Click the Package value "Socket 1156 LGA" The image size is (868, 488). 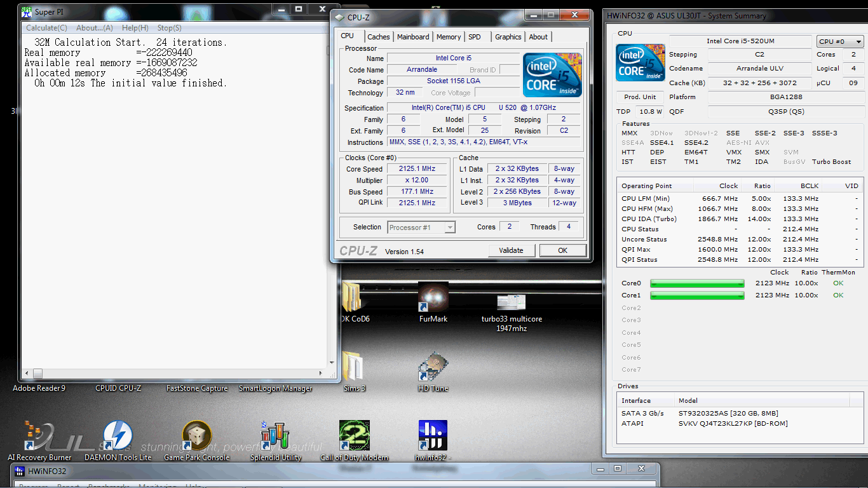pos(453,81)
